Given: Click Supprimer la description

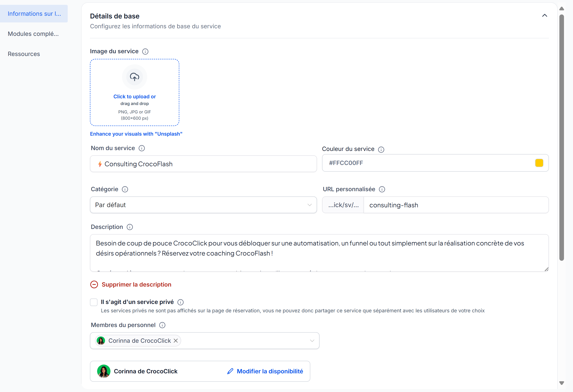Looking at the screenshot, I should click(136, 284).
